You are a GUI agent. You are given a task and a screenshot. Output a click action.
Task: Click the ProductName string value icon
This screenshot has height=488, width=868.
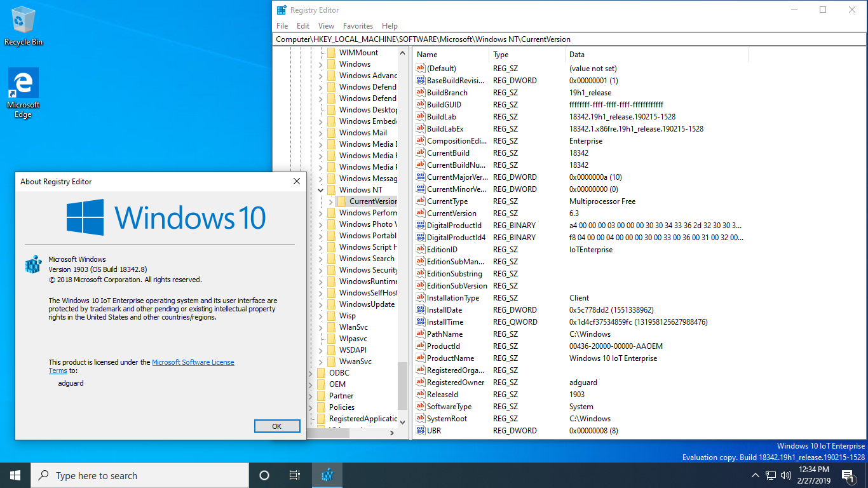[421, 358]
